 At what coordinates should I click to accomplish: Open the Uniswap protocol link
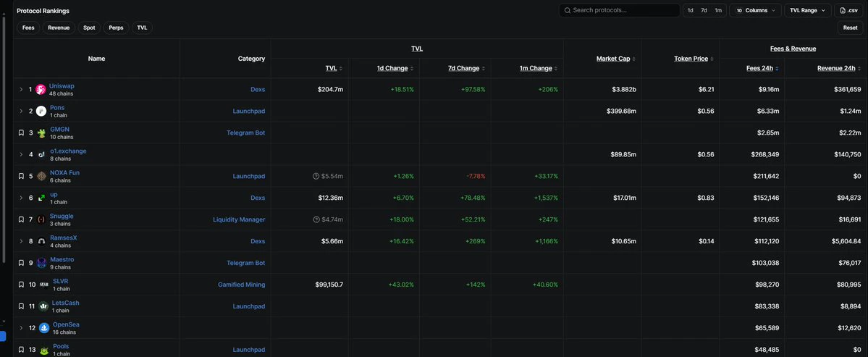[62, 86]
